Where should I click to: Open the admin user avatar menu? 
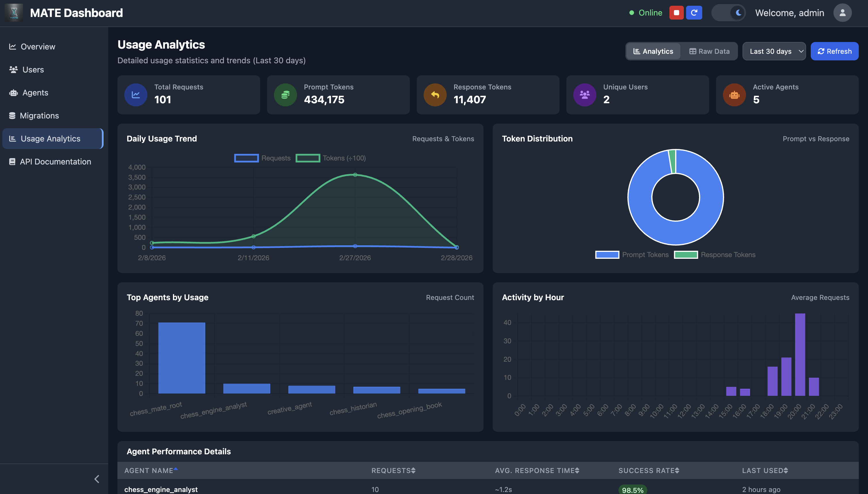pyautogui.click(x=842, y=13)
